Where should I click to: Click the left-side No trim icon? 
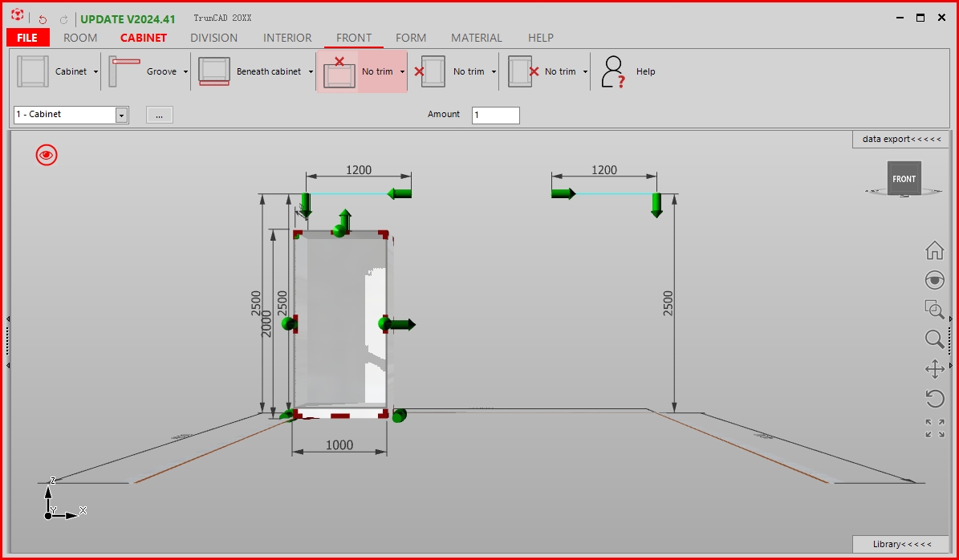click(x=430, y=71)
